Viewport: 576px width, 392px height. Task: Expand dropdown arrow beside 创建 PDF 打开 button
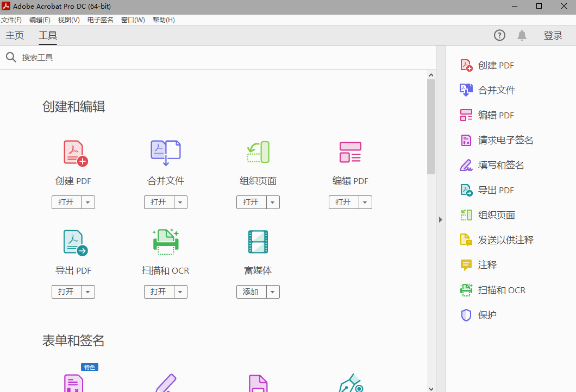coord(88,202)
